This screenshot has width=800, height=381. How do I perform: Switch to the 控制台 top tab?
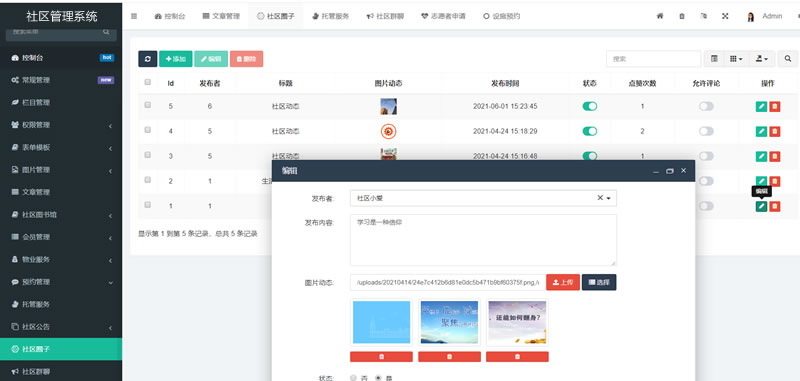click(x=170, y=16)
